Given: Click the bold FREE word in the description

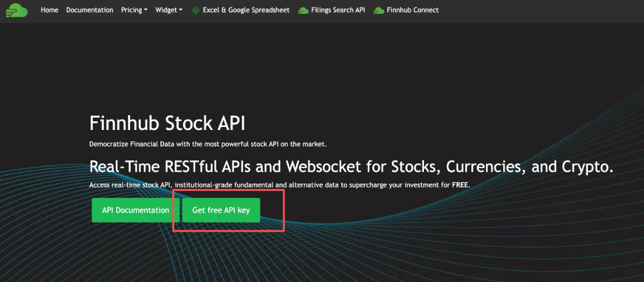Looking at the screenshot, I should coord(460,185).
